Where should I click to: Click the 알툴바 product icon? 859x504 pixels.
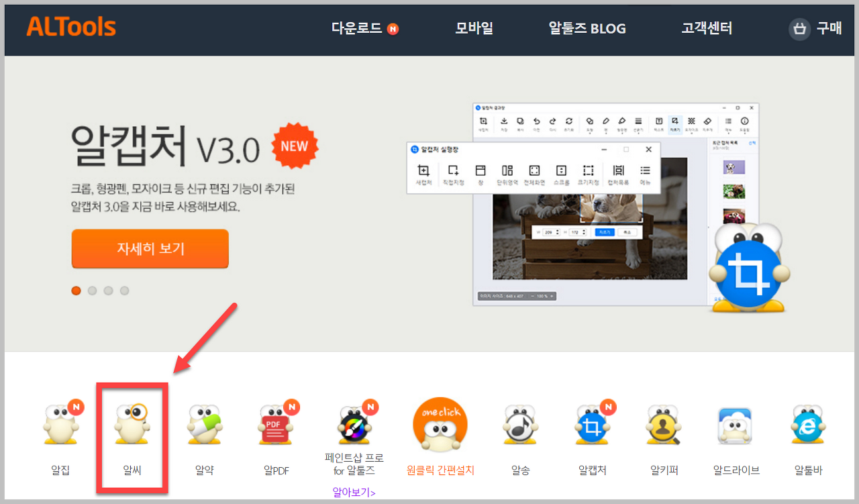809,423
